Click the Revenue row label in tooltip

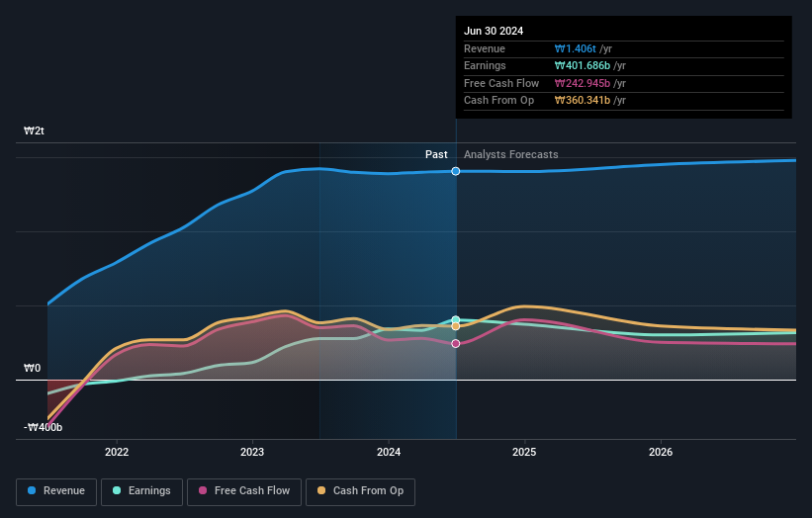point(485,48)
